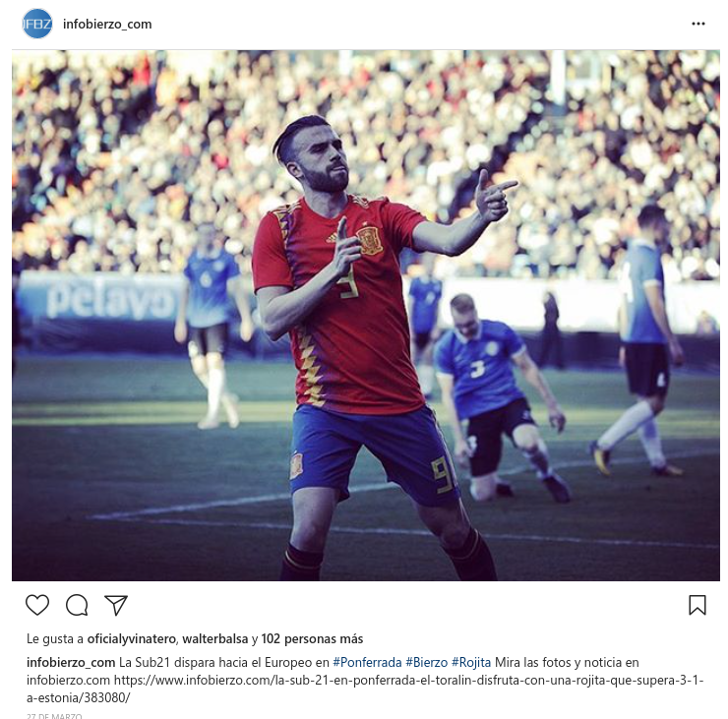Save the post with the bookmark icon
This screenshot has height=719, width=728.
point(697,605)
